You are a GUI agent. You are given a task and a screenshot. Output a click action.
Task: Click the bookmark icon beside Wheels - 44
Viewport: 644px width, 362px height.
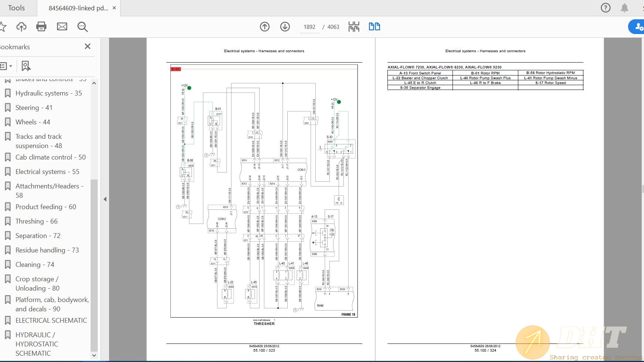(x=7, y=122)
